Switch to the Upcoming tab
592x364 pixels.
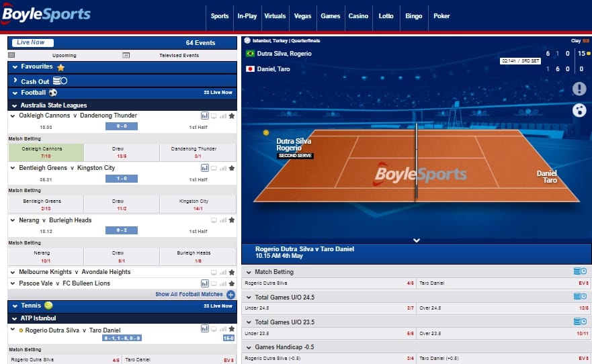click(x=64, y=55)
